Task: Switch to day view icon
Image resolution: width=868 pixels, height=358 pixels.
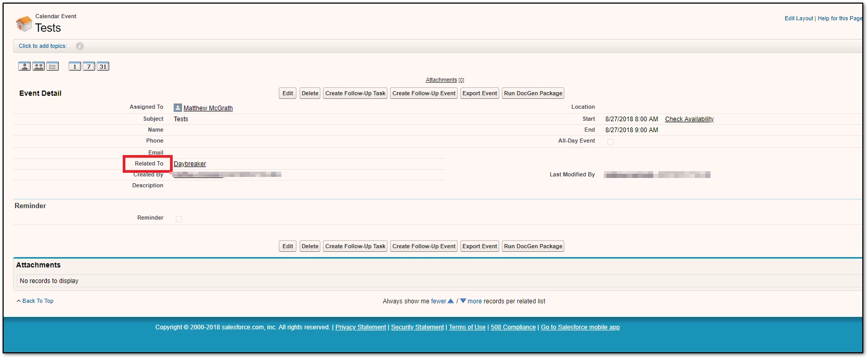Action: [x=75, y=66]
